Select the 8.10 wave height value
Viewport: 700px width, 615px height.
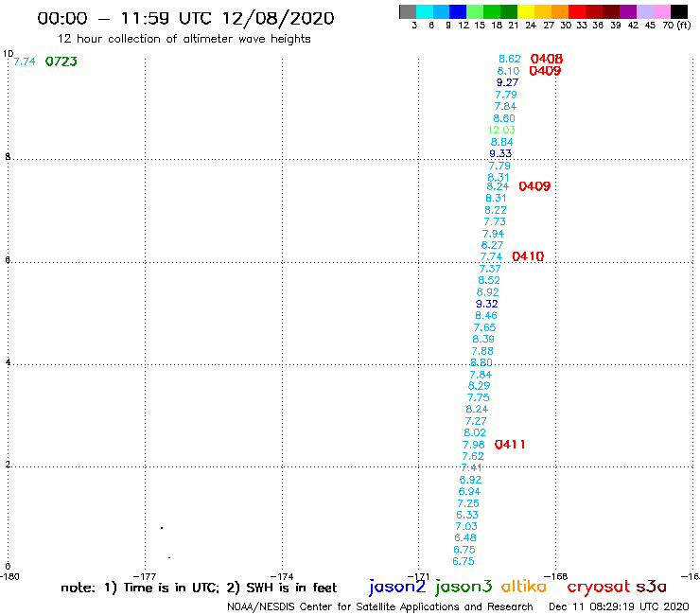point(508,71)
